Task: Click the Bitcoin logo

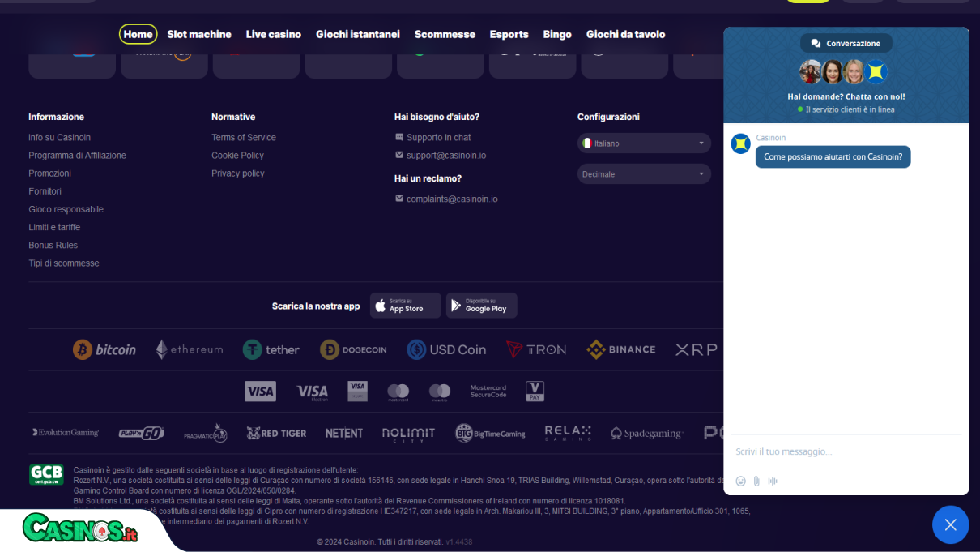Action: click(x=104, y=349)
